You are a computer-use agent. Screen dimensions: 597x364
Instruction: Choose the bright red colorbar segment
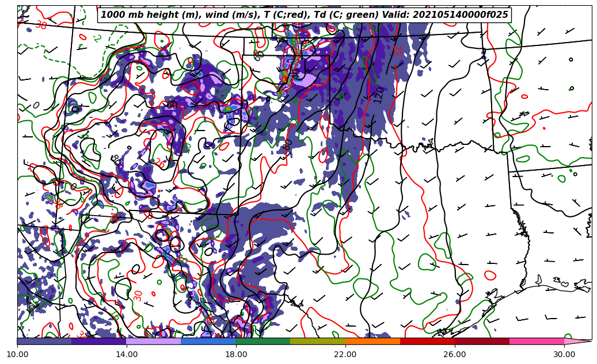click(x=427, y=341)
